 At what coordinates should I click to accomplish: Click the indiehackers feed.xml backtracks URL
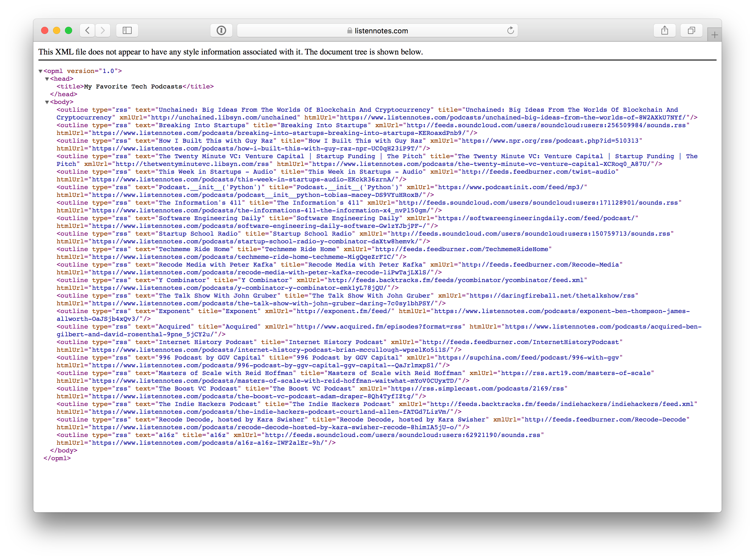tap(562, 404)
